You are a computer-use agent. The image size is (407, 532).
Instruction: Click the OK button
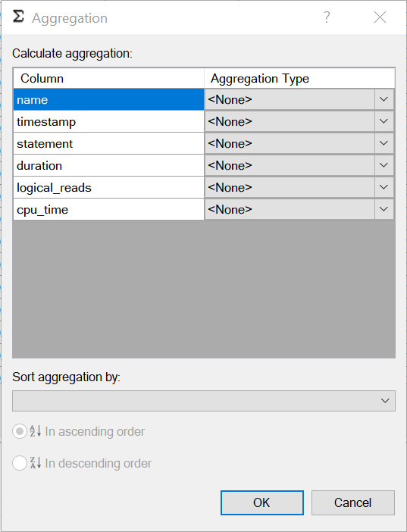click(262, 502)
